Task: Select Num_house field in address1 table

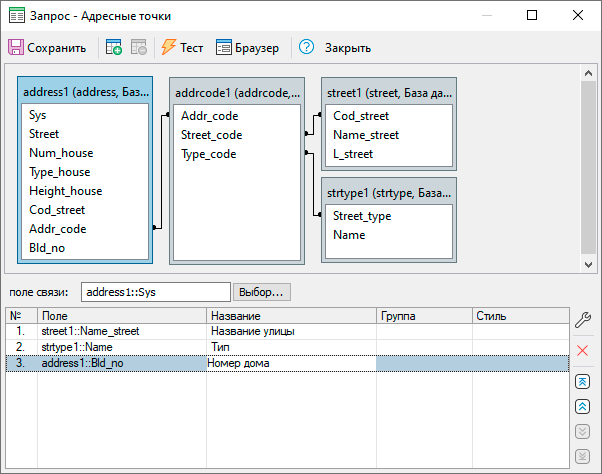Action: click(62, 153)
